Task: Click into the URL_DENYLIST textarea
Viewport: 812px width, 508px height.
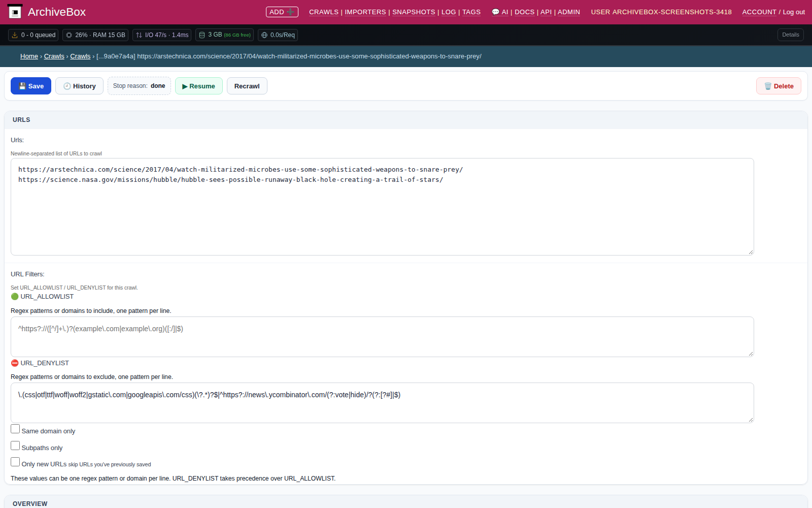Action: point(382,403)
